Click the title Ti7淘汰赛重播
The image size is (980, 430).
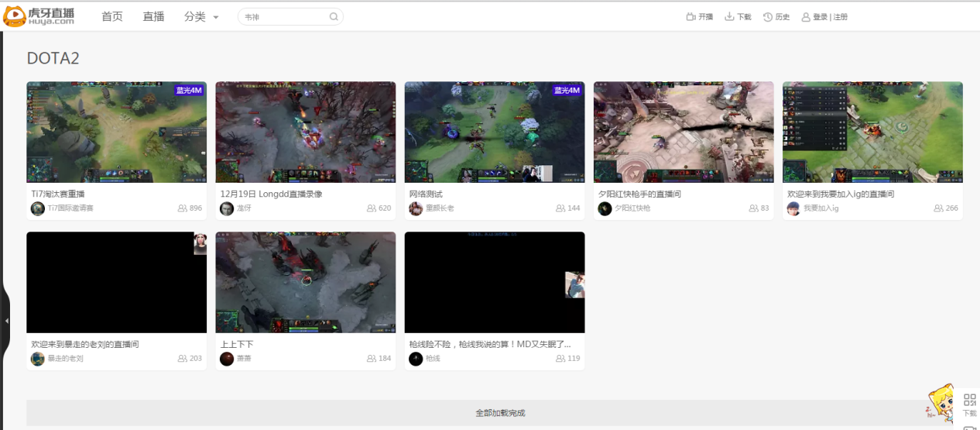58,194
